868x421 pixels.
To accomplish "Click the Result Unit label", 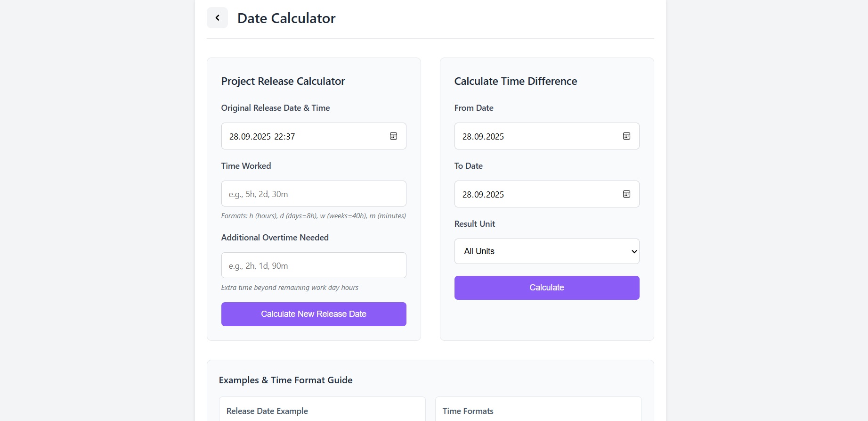I will tap(474, 224).
